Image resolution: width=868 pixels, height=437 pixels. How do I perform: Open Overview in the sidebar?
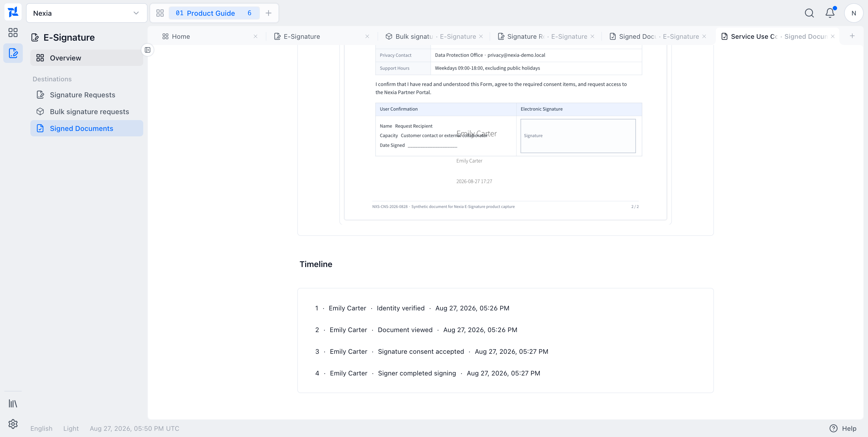coord(87,58)
